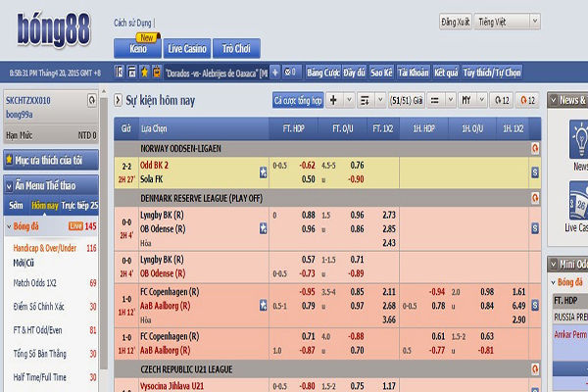Click the orange live refresh 12 button
The height and width of the screenshot is (392, 588).
pyautogui.click(x=527, y=100)
